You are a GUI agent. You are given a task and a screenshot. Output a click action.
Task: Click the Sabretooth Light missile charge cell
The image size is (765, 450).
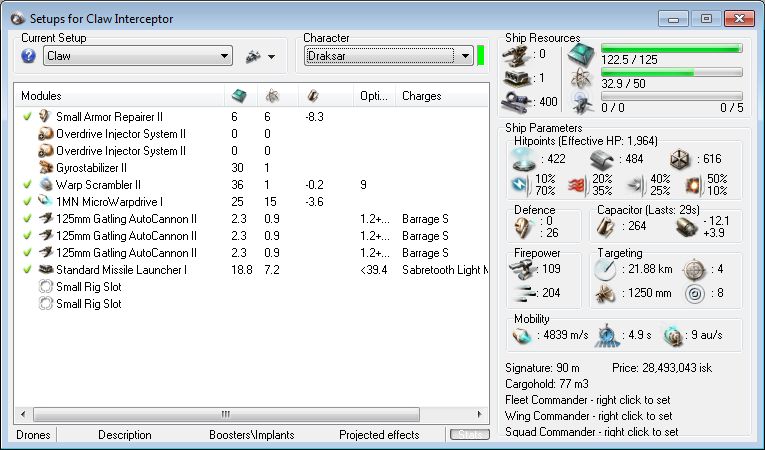[444, 269]
